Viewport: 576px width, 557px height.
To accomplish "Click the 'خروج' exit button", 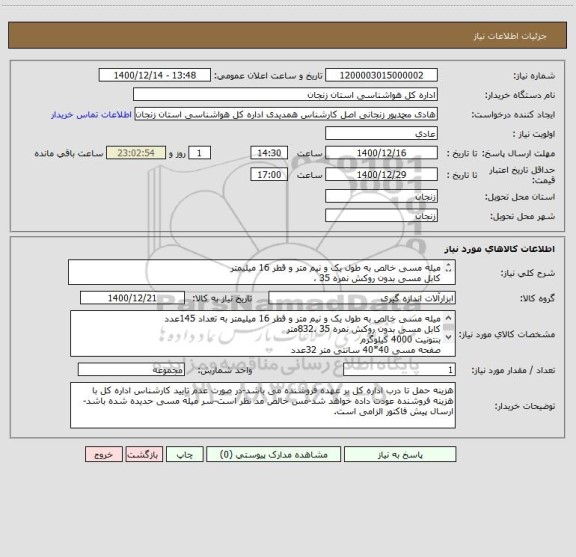I will [104, 454].
